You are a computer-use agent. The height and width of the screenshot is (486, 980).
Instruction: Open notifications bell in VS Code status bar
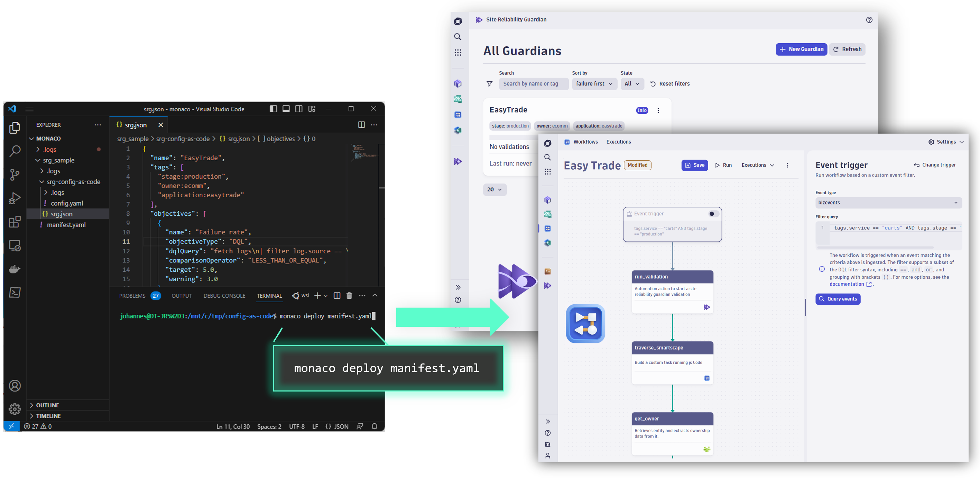coord(375,426)
